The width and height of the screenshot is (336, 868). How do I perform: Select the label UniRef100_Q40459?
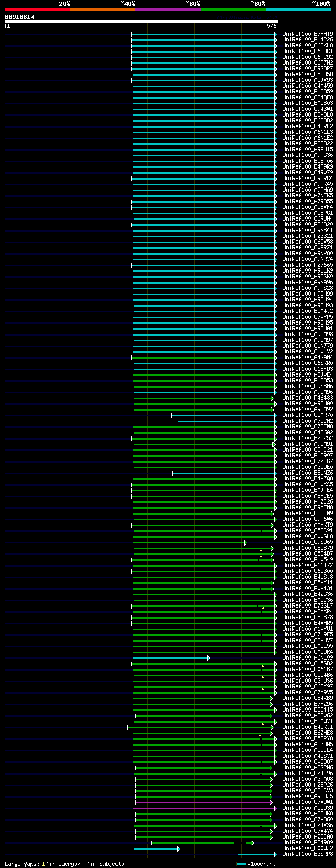pos(308,86)
